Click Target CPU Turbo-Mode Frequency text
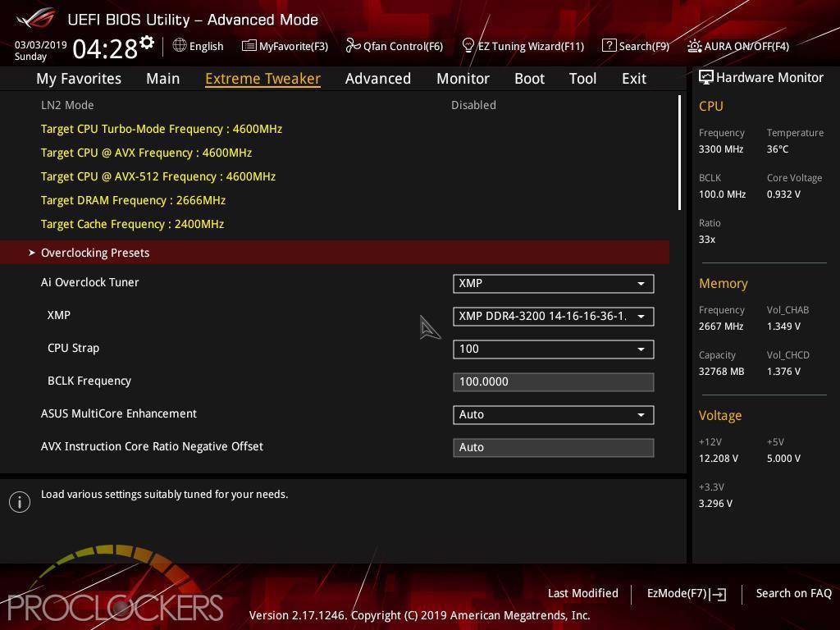The height and width of the screenshot is (630, 840). point(162,129)
